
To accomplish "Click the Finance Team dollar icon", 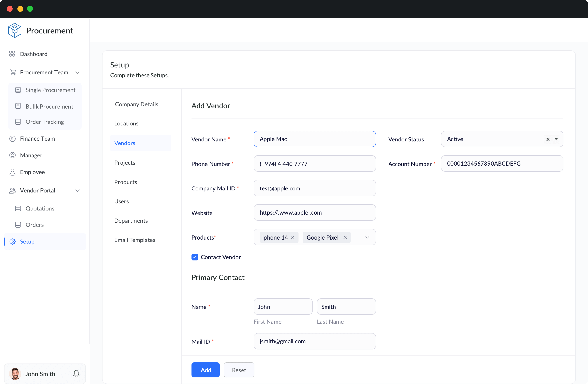I will [x=13, y=138].
